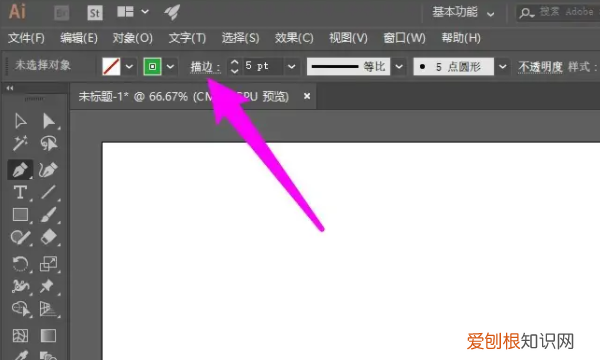This screenshot has width=600, height=360.
Task: Open the 文字(T) menu
Action: point(187,38)
